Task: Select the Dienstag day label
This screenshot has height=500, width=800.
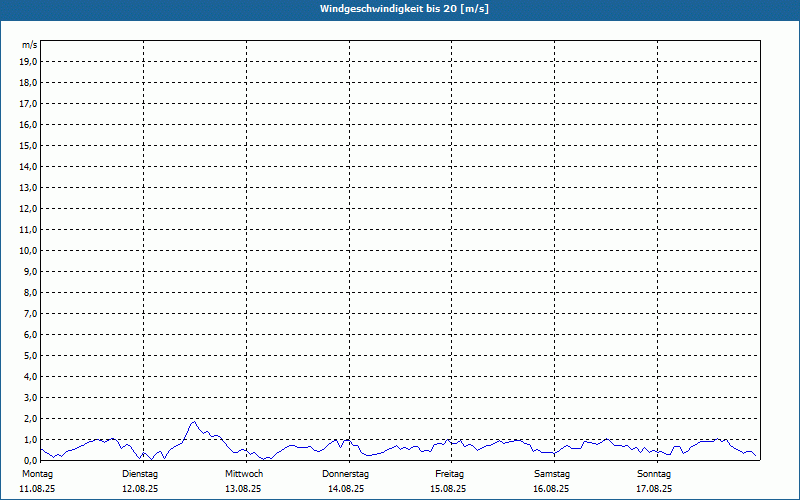Action: [x=140, y=474]
